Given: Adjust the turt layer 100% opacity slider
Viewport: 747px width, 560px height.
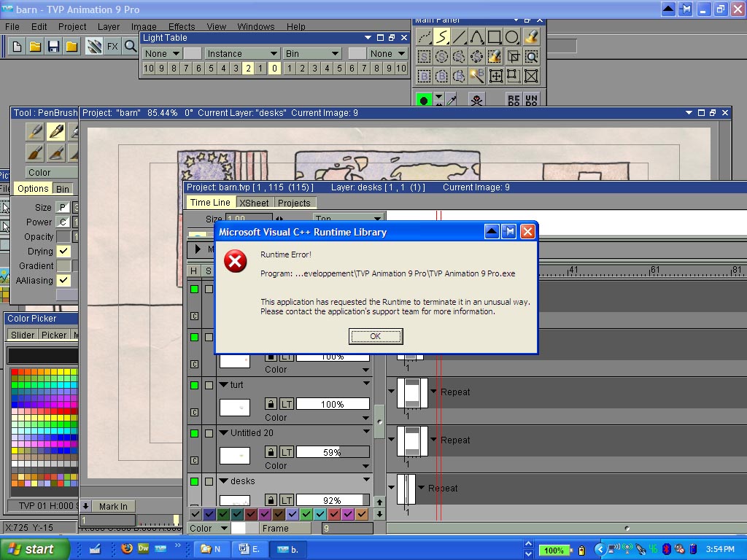Looking at the screenshot, I should click(333, 404).
